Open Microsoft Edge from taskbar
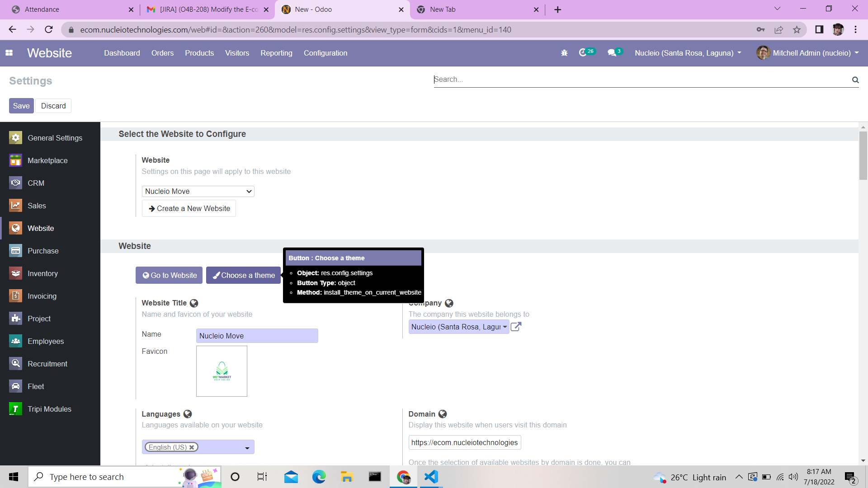868x488 pixels. tap(319, 477)
